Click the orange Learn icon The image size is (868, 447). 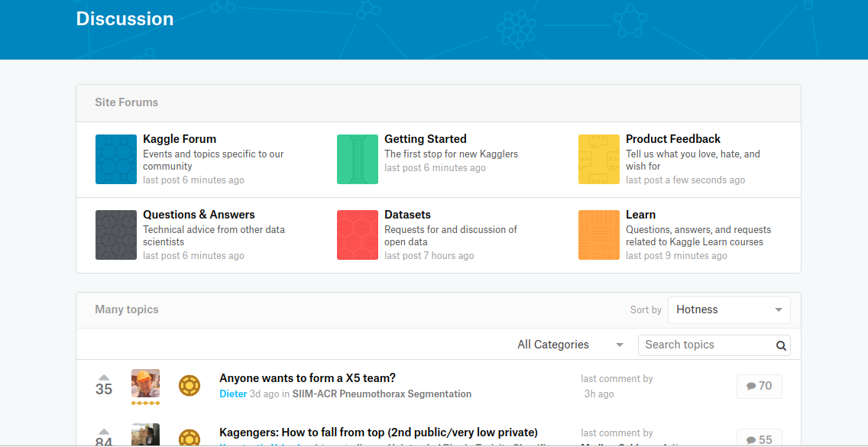tap(599, 235)
